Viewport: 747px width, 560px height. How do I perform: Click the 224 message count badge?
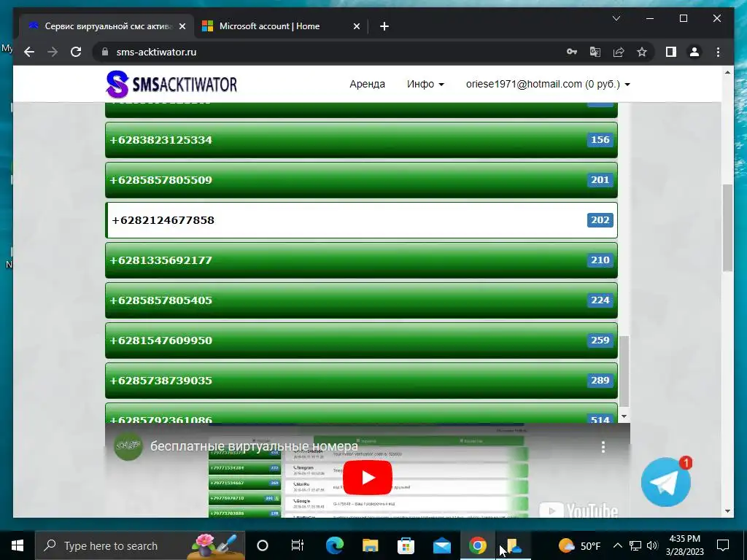tap(600, 300)
